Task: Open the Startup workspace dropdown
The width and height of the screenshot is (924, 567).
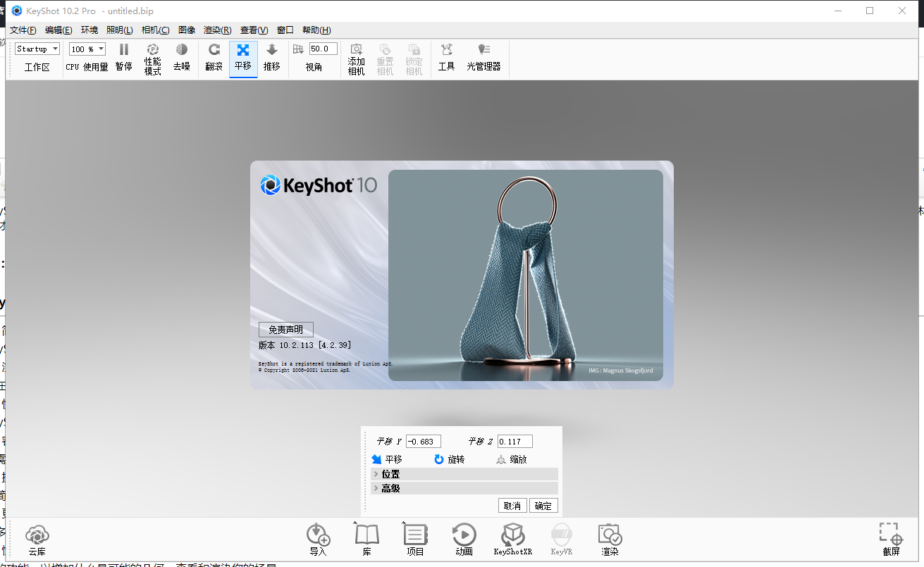Action: (x=37, y=49)
